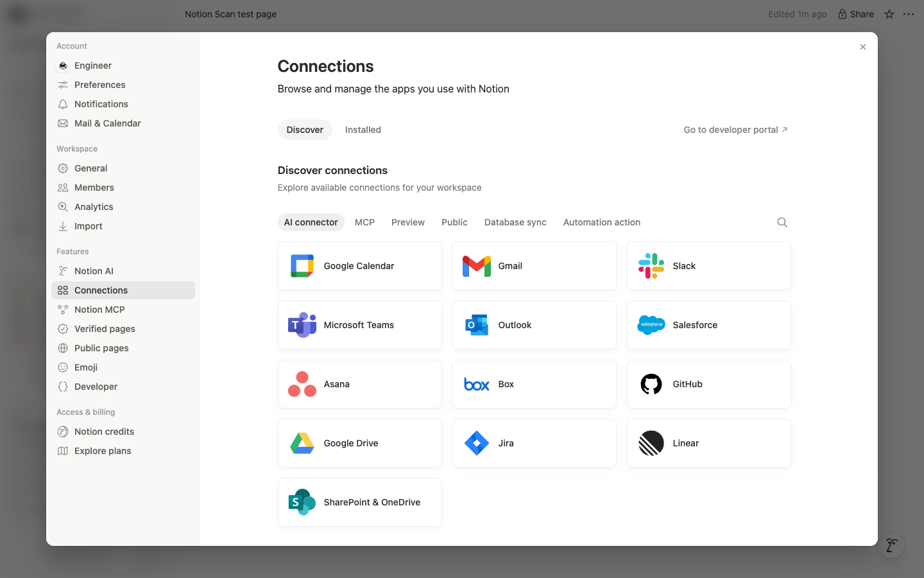
Task: Select the Database sync filter tab
Action: click(x=515, y=222)
